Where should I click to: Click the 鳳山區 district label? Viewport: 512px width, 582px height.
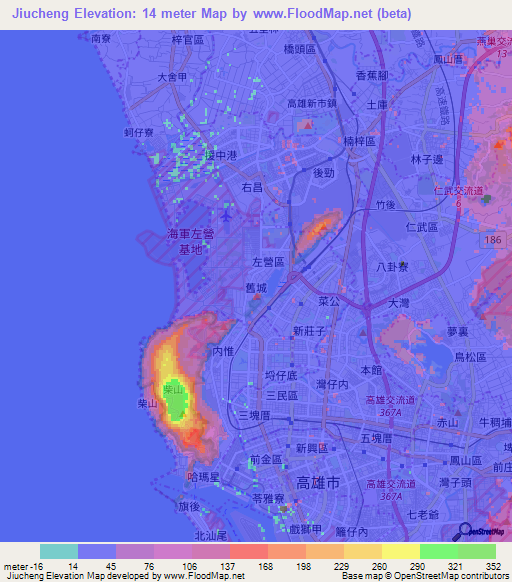click(466, 461)
